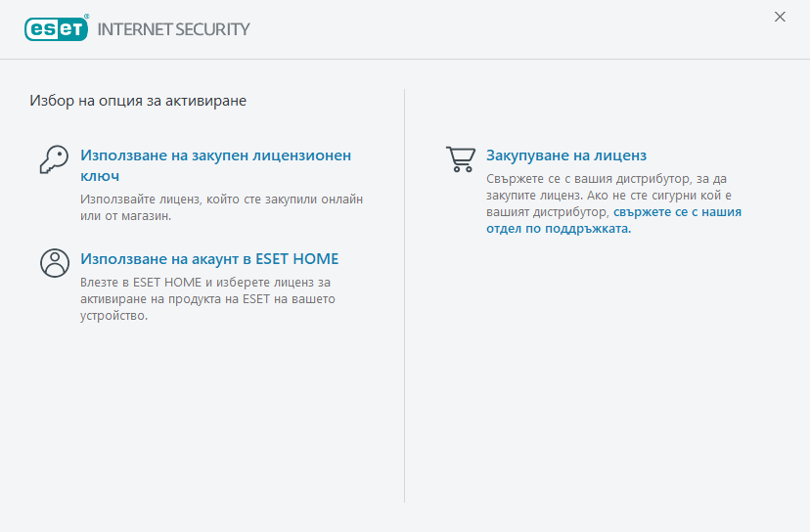The height and width of the screenshot is (532, 810).
Task: Click the shopping cart icon
Action: point(460,159)
